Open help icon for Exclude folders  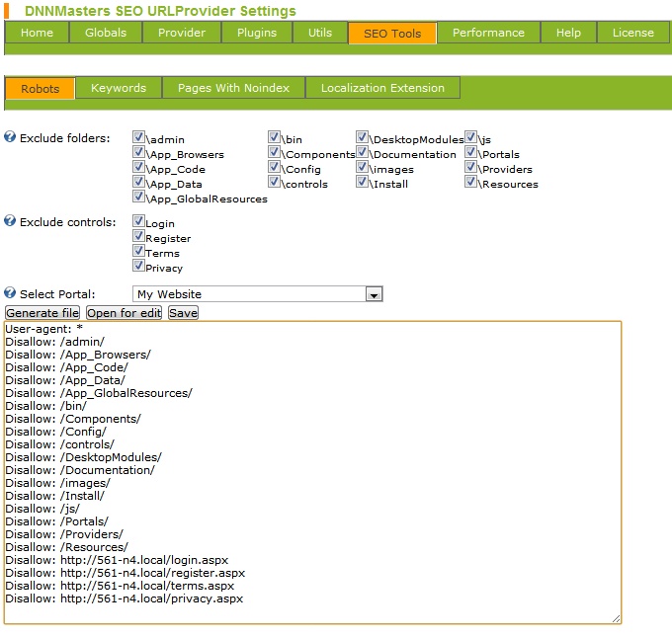click(x=10, y=137)
